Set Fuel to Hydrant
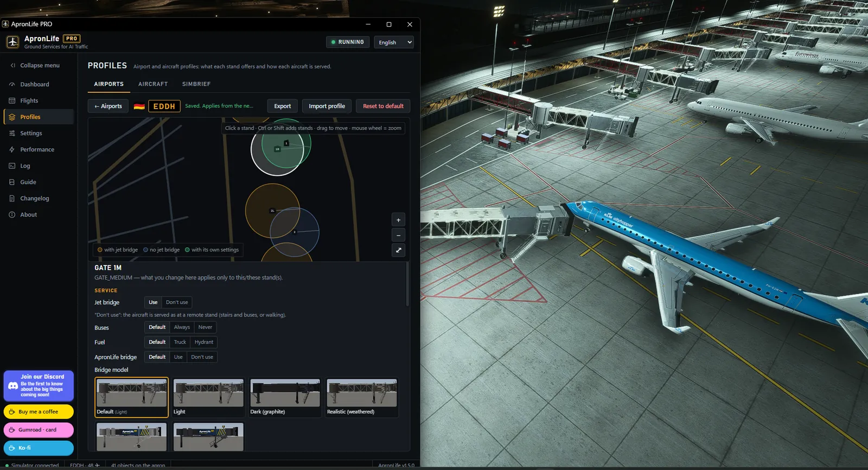Screen dimensions: 868x470 point(204,342)
